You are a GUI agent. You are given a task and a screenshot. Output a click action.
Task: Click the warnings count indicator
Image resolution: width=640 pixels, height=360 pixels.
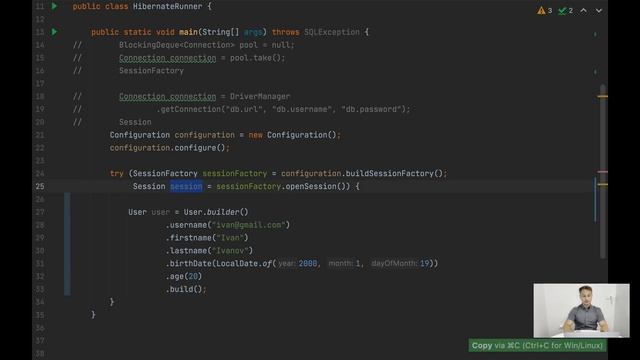tap(545, 11)
